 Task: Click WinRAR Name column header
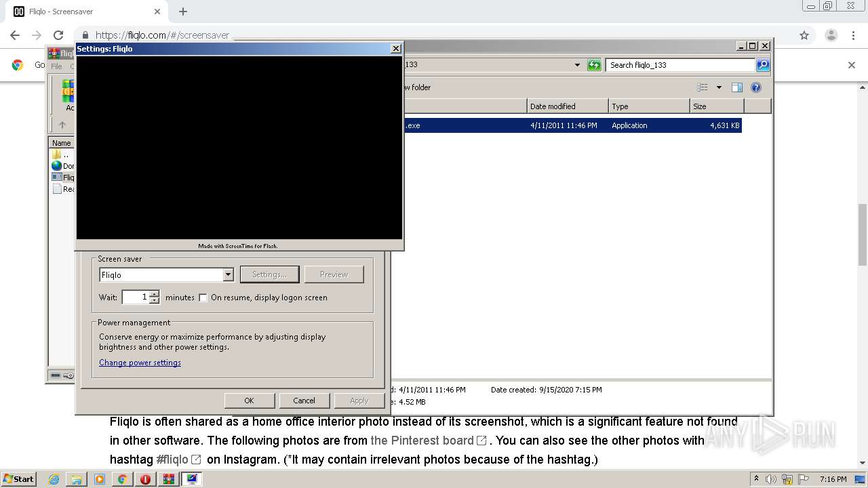coord(62,143)
